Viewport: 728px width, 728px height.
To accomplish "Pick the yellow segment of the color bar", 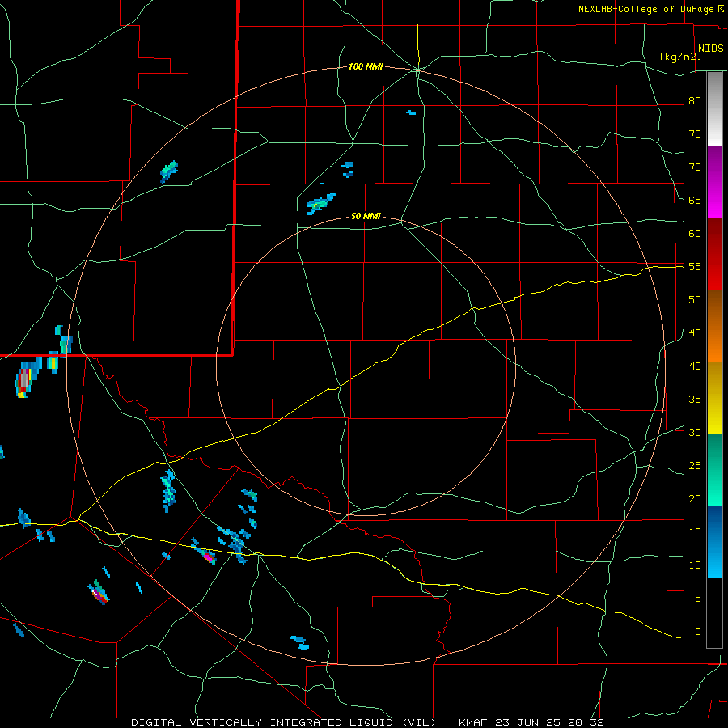I will click(x=714, y=398).
